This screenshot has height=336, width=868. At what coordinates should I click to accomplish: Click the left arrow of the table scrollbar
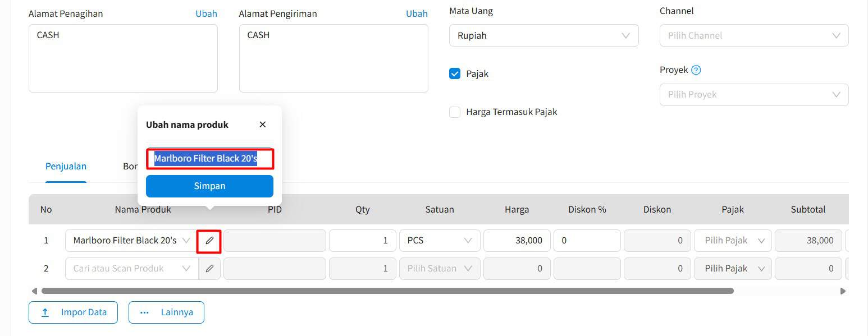34,291
